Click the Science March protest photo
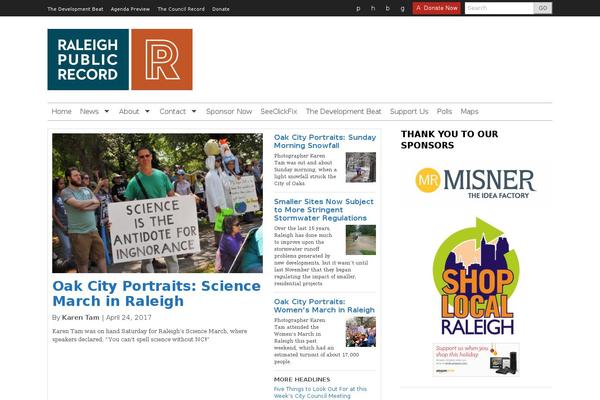600x400 pixels. point(157,203)
